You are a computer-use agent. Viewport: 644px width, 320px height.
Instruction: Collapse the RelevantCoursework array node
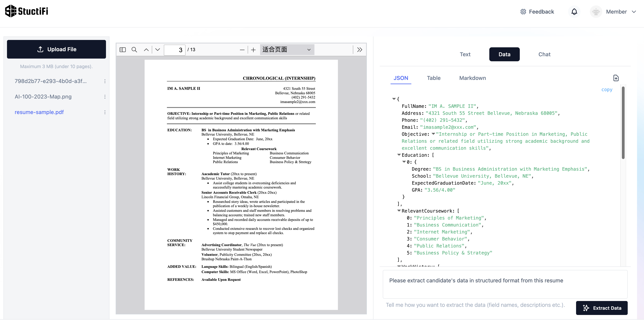pyautogui.click(x=399, y=211)
